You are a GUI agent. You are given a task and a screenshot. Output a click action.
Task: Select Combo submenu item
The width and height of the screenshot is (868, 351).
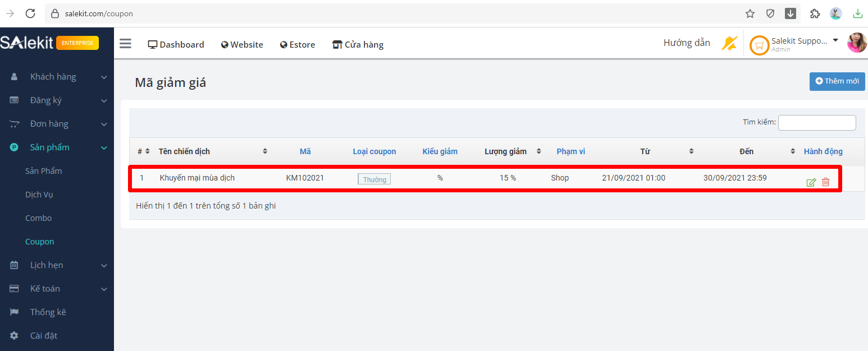38,218
